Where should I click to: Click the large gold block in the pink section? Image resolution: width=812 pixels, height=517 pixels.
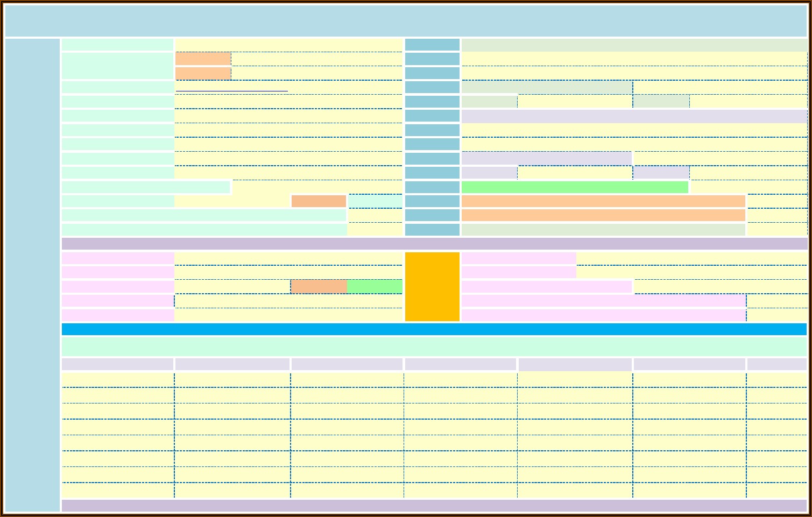432,286
